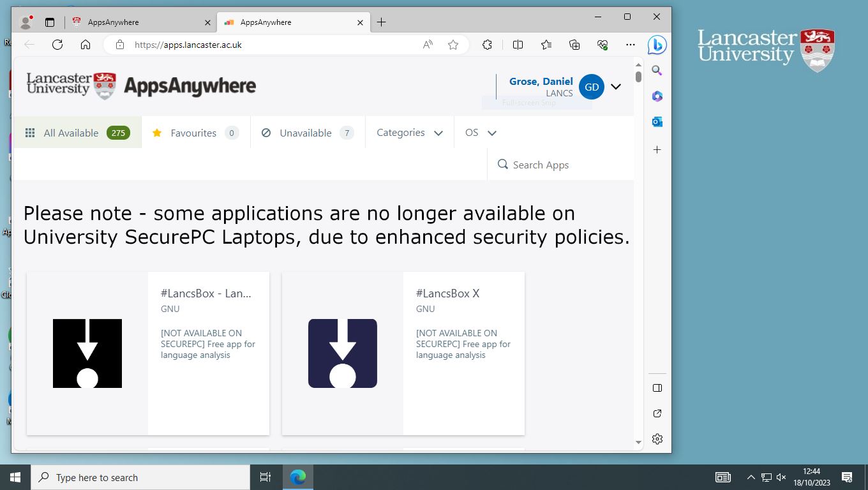
Task: Open the #LancsBox X app tile
Action: click(x=403, y=353)
